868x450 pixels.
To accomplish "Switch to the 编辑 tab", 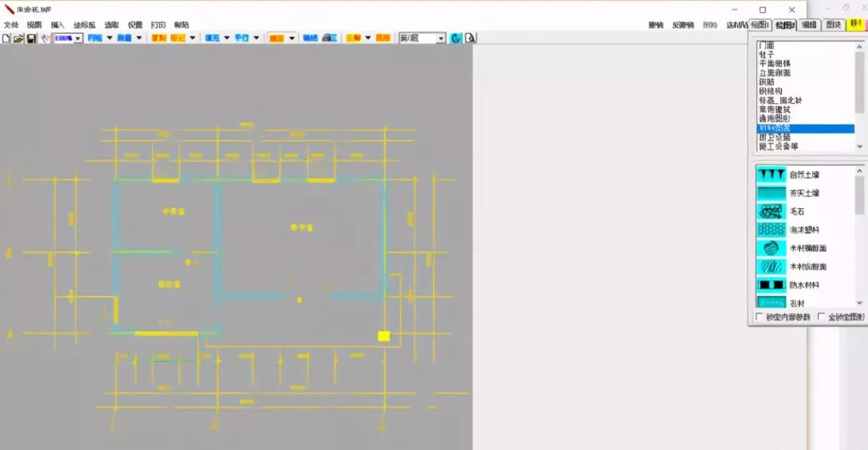I will coord(809,25).
